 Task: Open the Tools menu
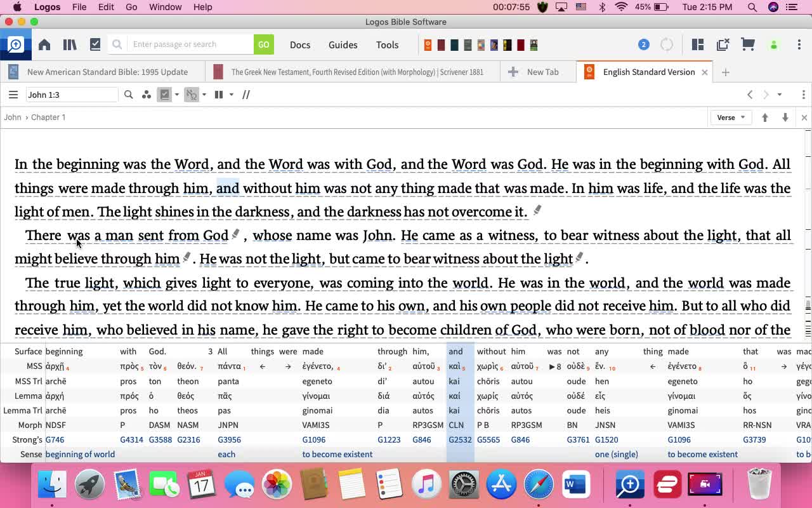point(387,44)
